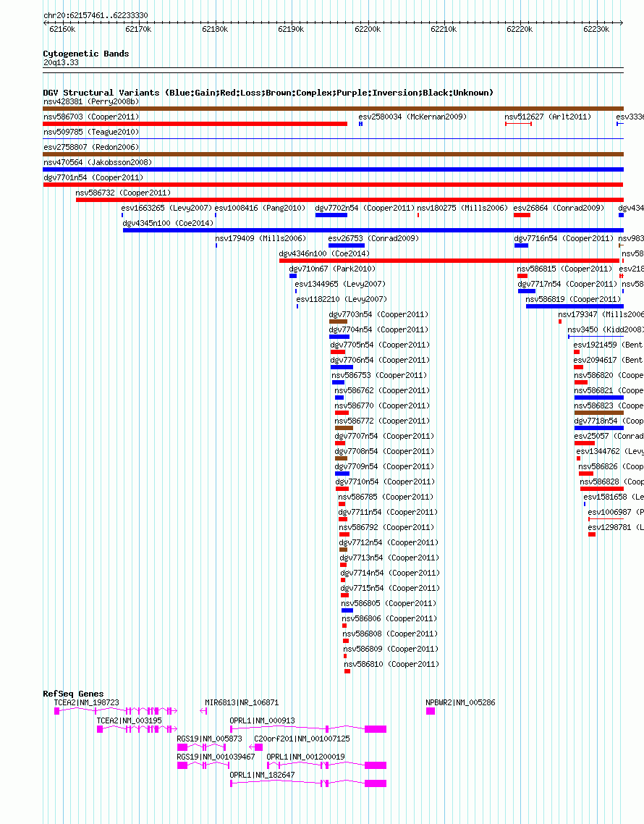Select the nsv179409 (Mills2006) label
This screenshot has width=644, height=824.
260,238
